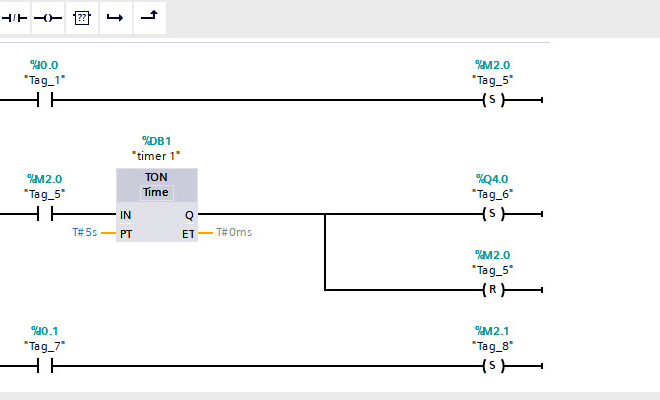This screenshot has height=400, width=660.
Task: Select the Reset coil for %M2.0 Tag_5
Action: click(493, 290)
